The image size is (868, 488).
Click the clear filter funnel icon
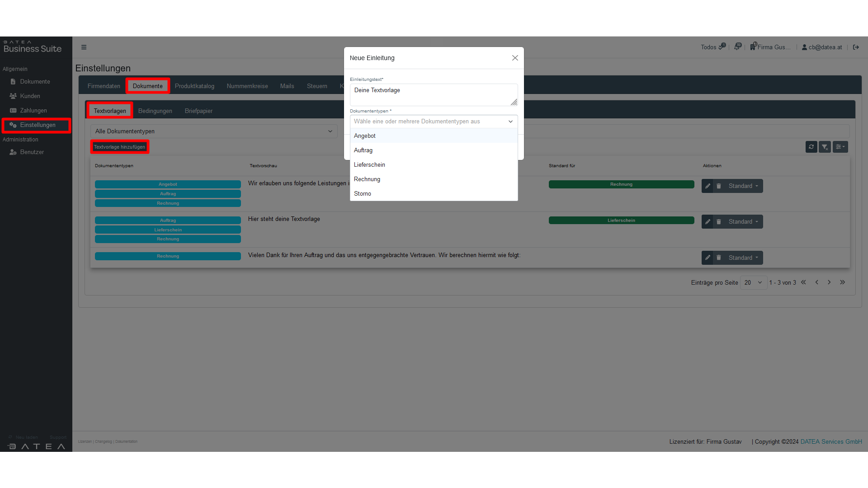825,147
